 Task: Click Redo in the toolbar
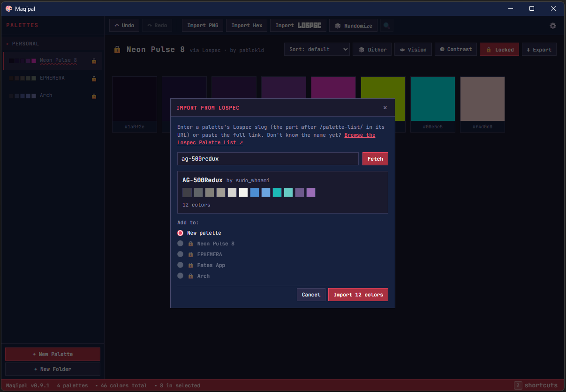click(x=157, y=25)
